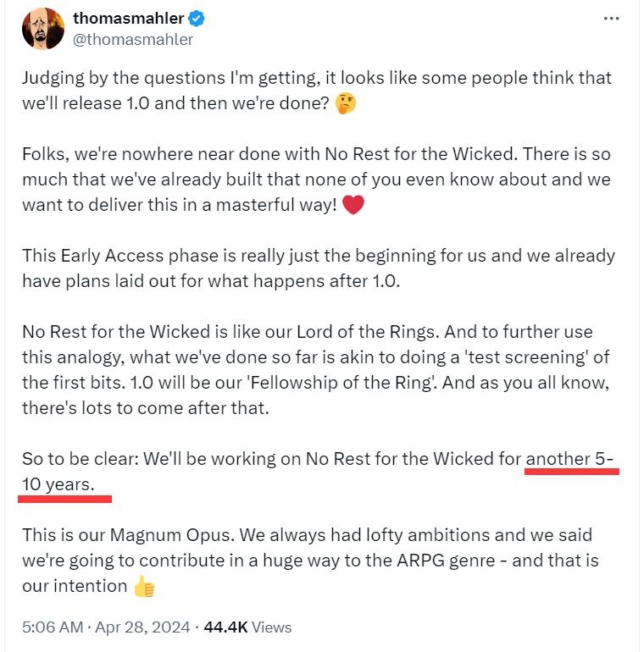This screenshot has width=644, height=652.
Task: Click the thinking face emoji
Action: pos(346,104)
